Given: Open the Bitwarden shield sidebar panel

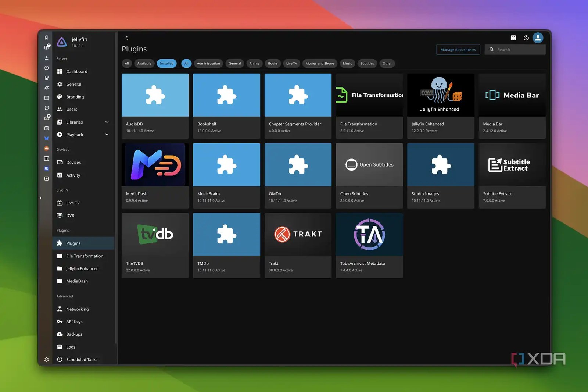Looking at the screenshot, I should point(46,168).
